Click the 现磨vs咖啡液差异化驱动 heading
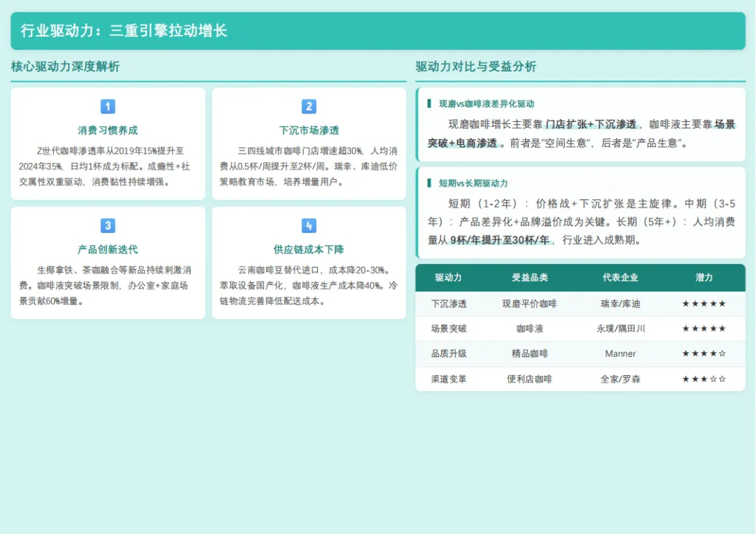The height and width of the screenshot is (534, 756). [x=486, y=104]
